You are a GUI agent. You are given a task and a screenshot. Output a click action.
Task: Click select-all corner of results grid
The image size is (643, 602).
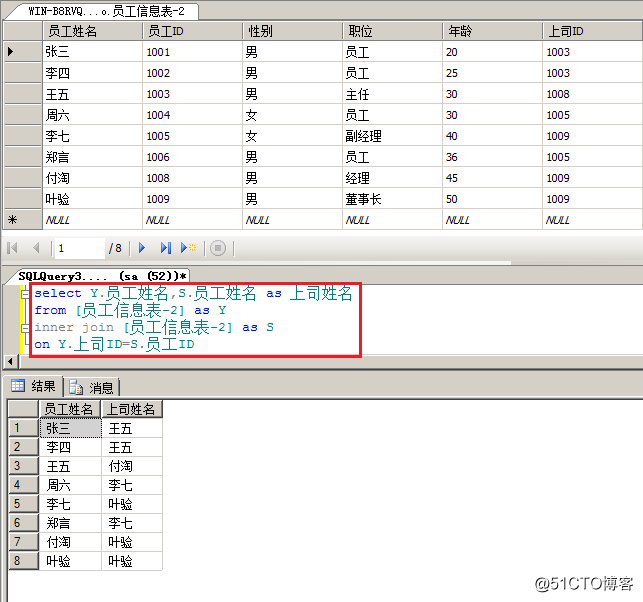click(x=23, y=409)
